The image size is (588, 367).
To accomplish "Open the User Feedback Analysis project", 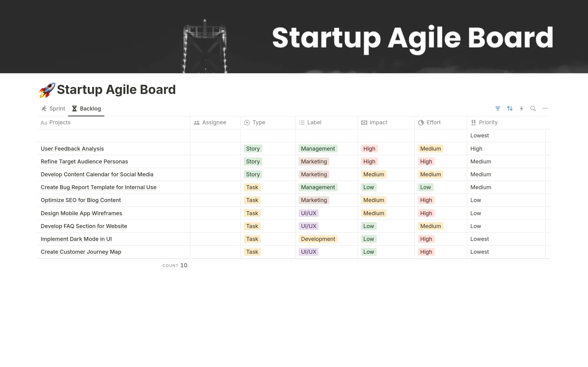I will point(72,148).
